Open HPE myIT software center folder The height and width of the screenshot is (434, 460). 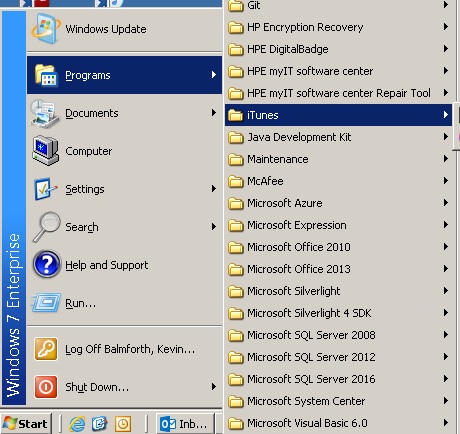coord(338,71)
